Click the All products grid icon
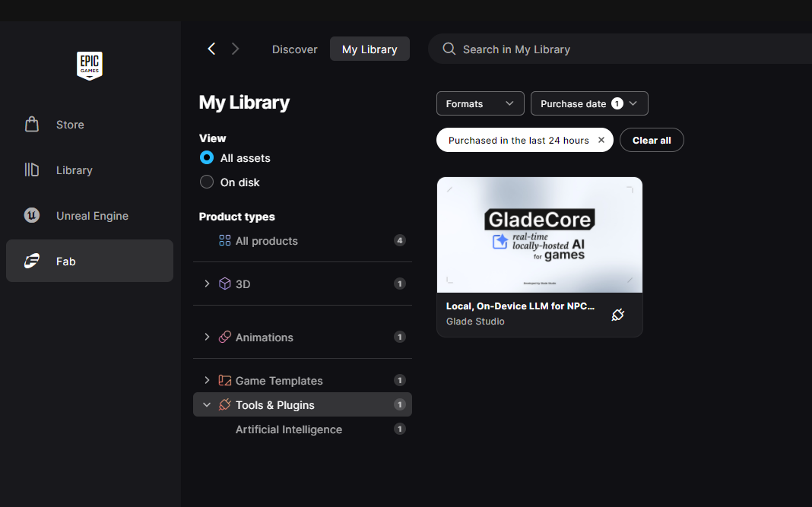Image resolution: width=812 pixels, height=507 pixels. click(x=225, y=240)
